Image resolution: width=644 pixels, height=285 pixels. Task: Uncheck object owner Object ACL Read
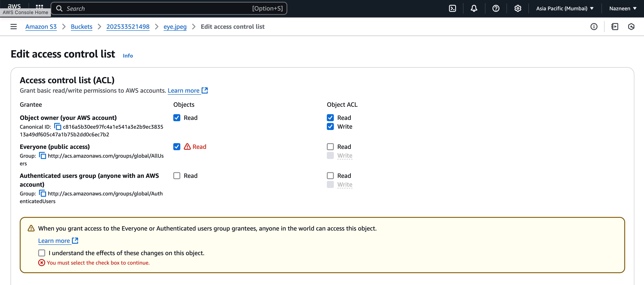click(x=330, y=118)
